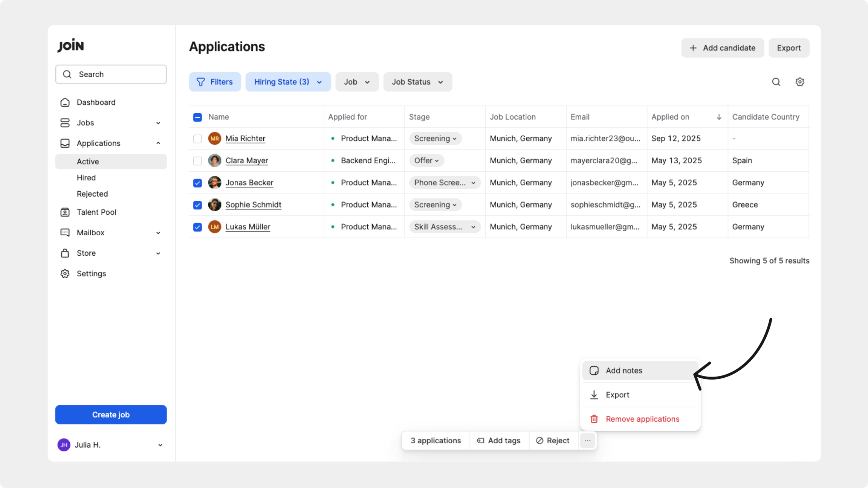Click the three-dots more actions button
868x488 pixels.
point(587,441)
